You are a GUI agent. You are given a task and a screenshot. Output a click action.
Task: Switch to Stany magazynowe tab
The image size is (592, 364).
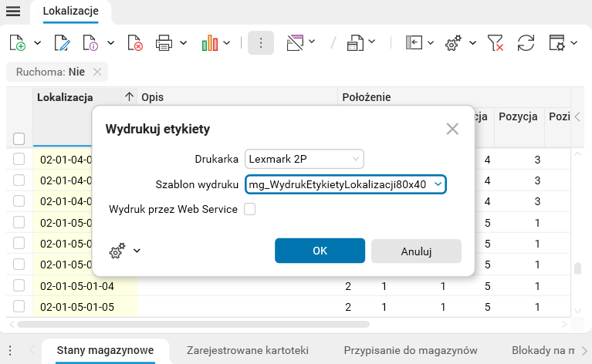(105, 350)
